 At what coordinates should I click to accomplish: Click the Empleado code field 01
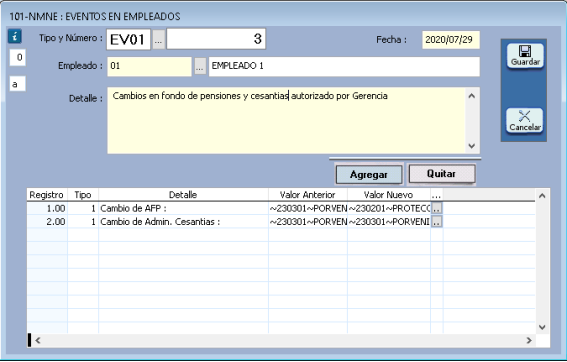coord(149,67)
